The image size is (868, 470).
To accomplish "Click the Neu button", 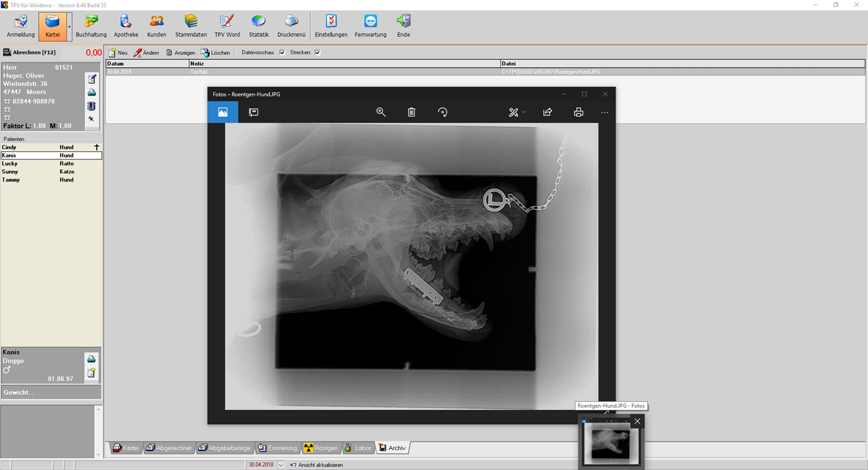I will (x=118, y=53).
